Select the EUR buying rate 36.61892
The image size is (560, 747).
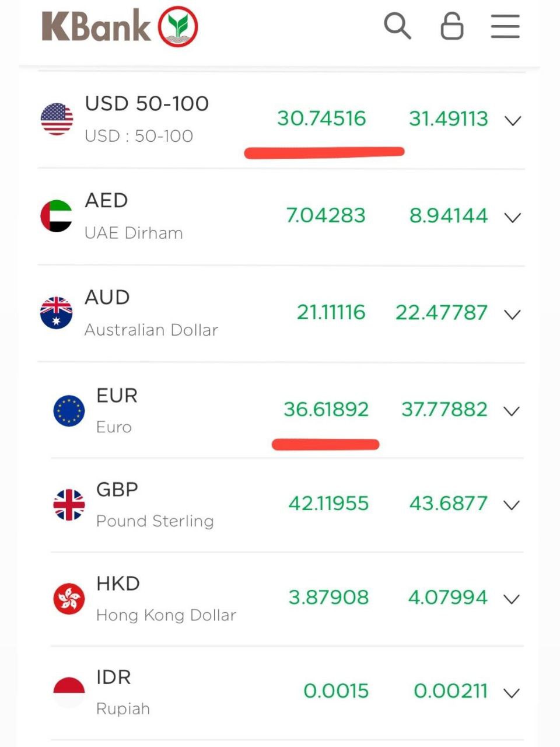(326, 410)
